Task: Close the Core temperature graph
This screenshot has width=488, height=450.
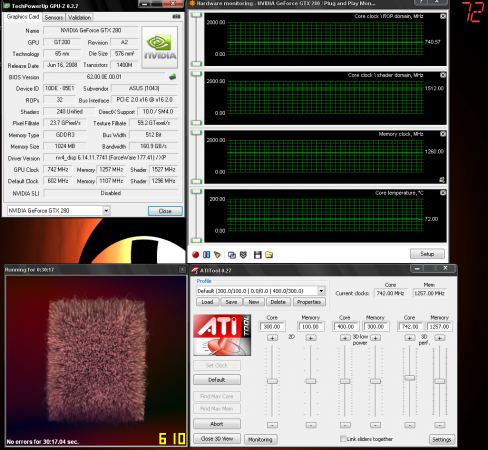Action: coord(443,193)
